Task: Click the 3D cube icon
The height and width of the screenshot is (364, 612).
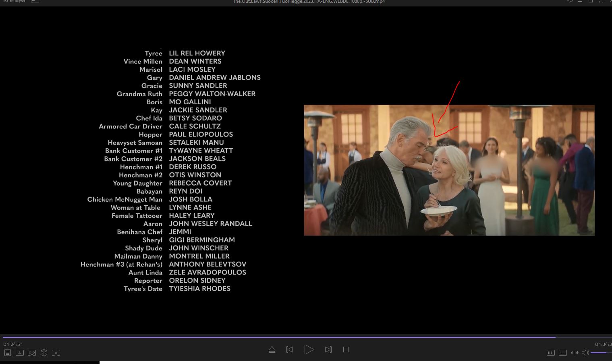Action: tap(44, 353)
